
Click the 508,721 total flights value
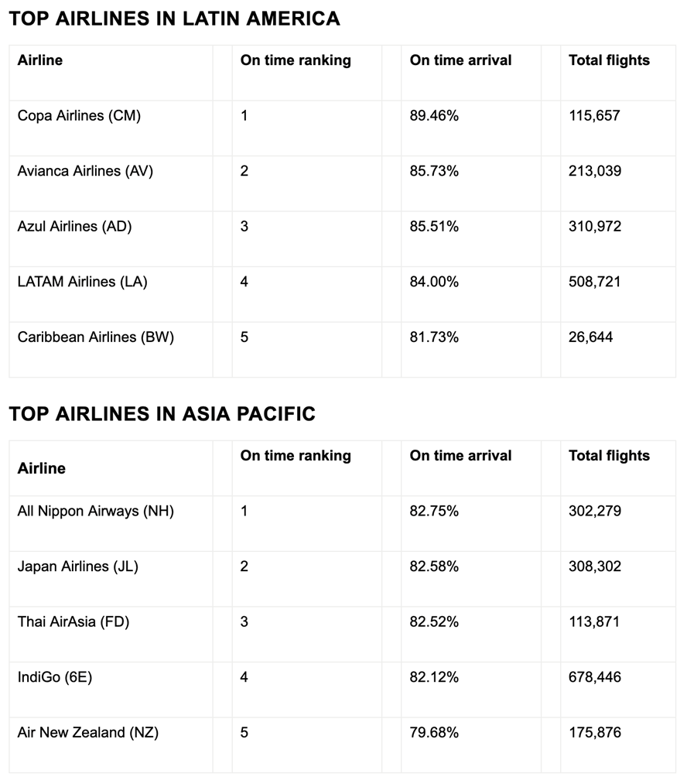(594, 282)
